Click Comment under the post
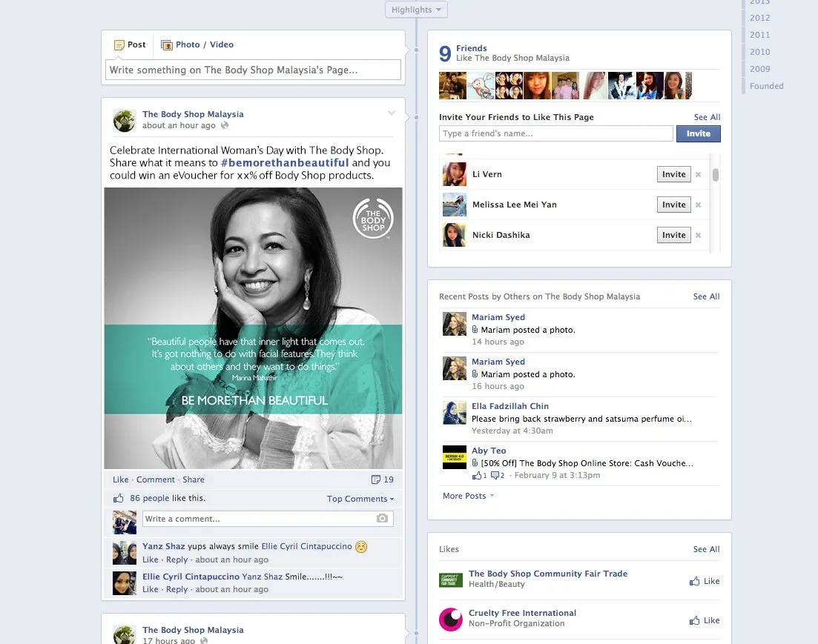The width and height of the screenshot is (818, 644). pos(156,479)
